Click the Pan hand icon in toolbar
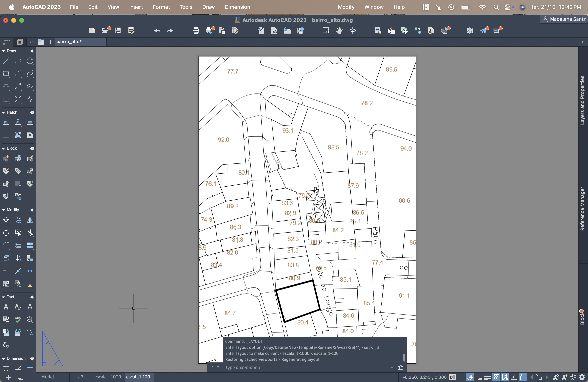588x382 pixels. pos(339,31)
